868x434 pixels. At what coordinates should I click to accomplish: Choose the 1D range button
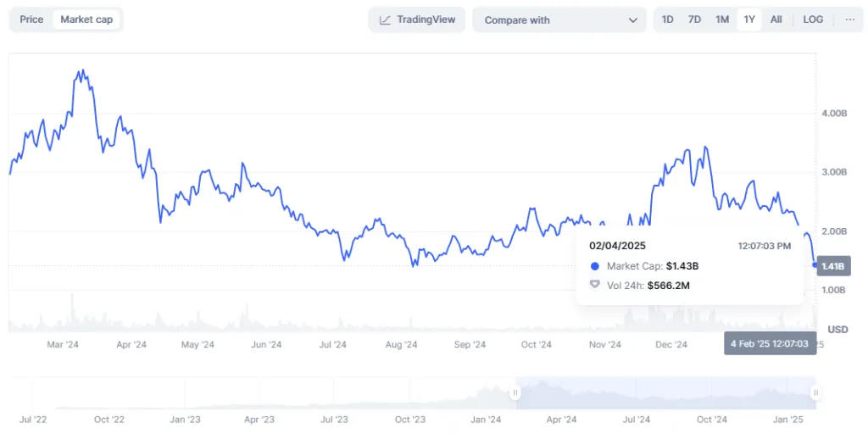(668, 19)
